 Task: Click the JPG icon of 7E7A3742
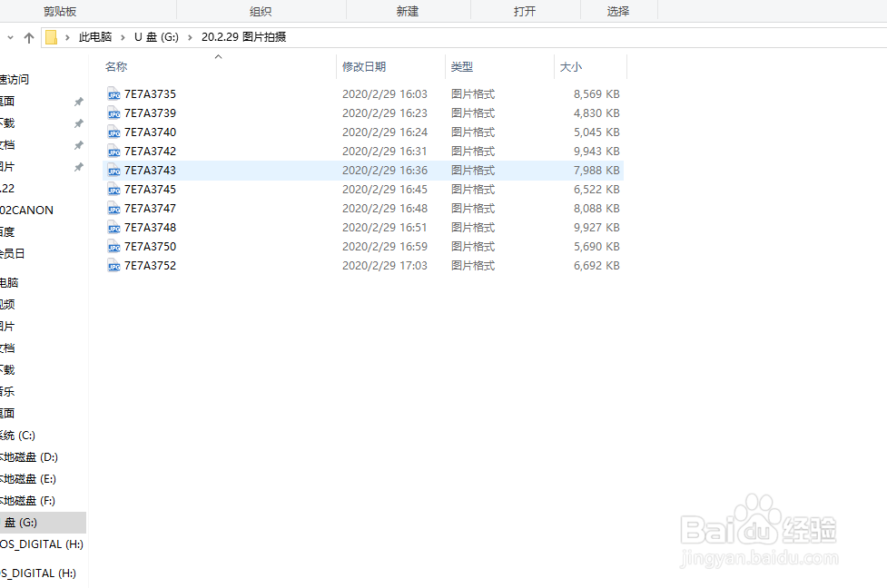[x=113, y=152]
